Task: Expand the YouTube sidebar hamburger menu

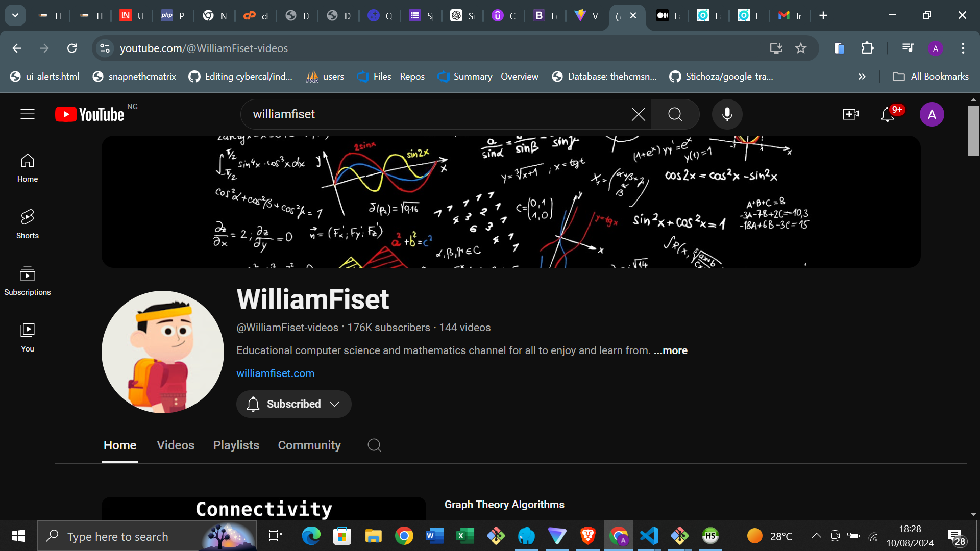Action: click(27, 114)
